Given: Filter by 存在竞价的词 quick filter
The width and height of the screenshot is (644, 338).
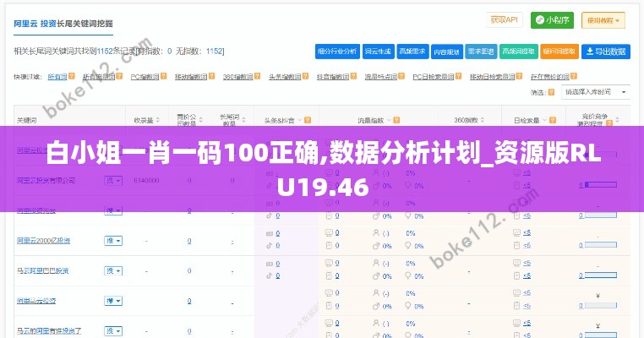Looking at the screenshot, I should pyautogui.click(x=550, y=76).
